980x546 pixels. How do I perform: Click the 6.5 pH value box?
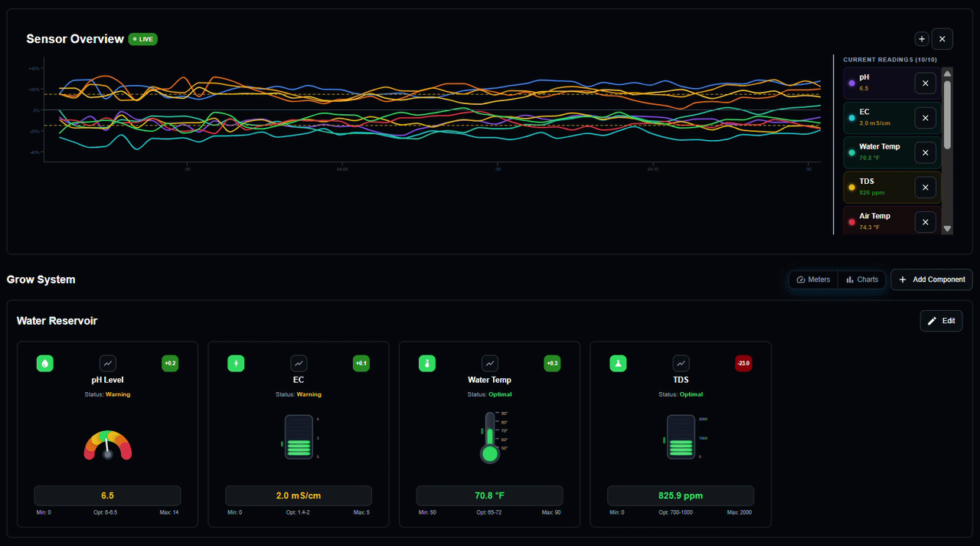click(108, 495)
